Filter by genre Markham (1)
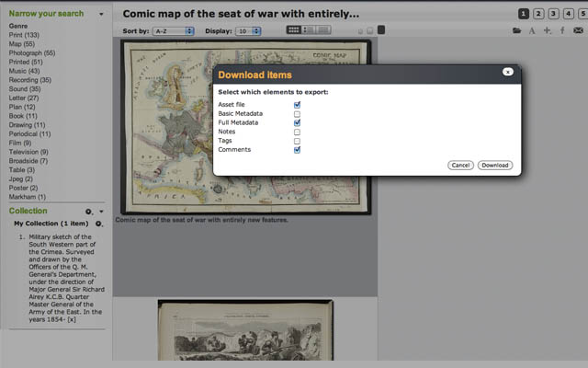This screenshot has height=368, width=588. 27,197
